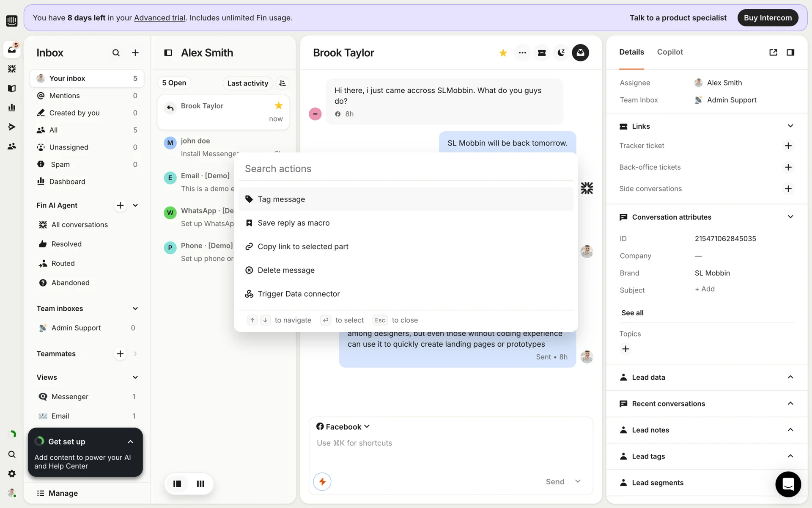
Task: Click the star icon in conversation header
Action: (x=503, y=53)
